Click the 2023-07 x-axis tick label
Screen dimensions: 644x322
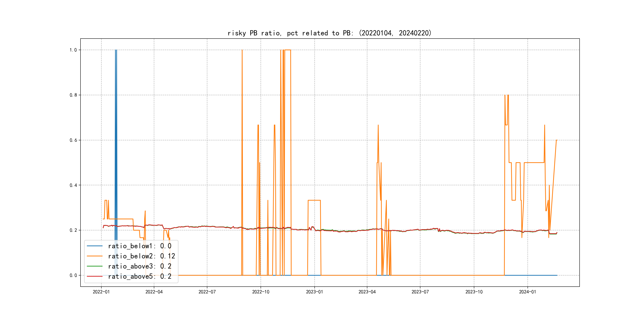click(420, 292)
